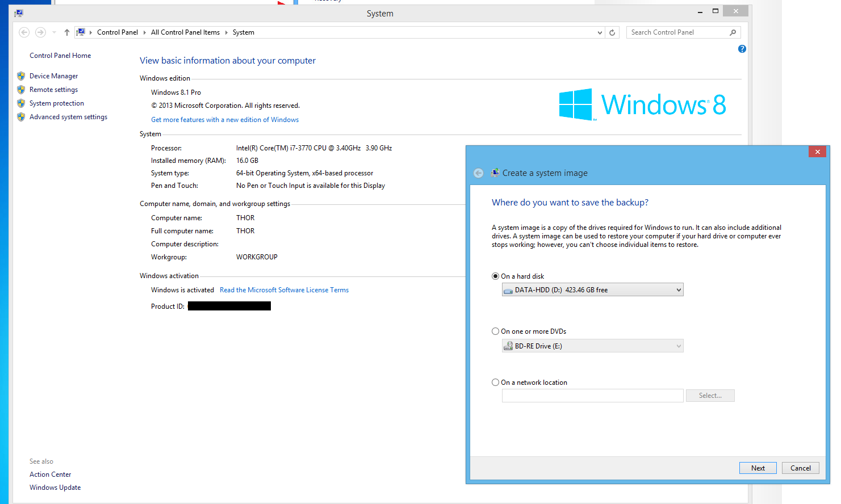
Task: Click the System window title bar icon
Action: 19,13
